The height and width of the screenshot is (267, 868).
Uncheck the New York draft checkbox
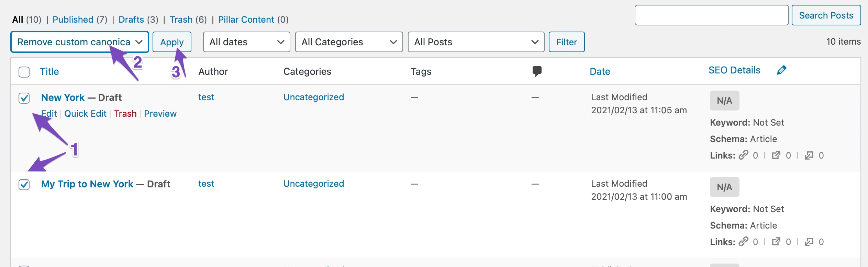pos(24,98)
